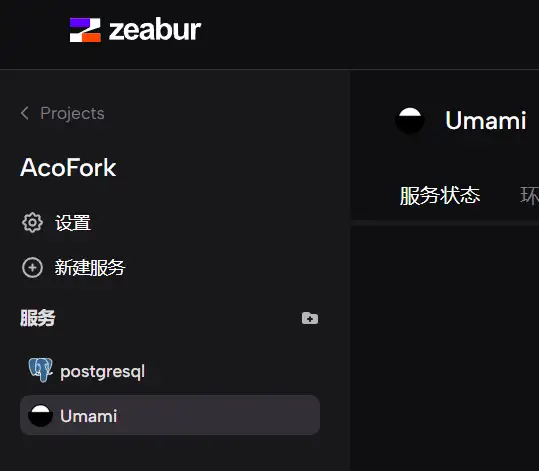Select 新建服务 to create a service

pos(90,267)
